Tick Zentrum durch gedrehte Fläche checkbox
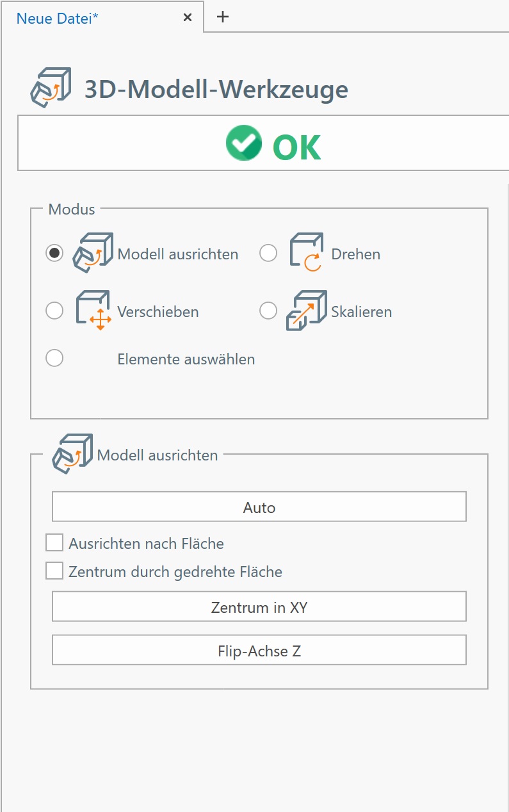 click(54, 571)
